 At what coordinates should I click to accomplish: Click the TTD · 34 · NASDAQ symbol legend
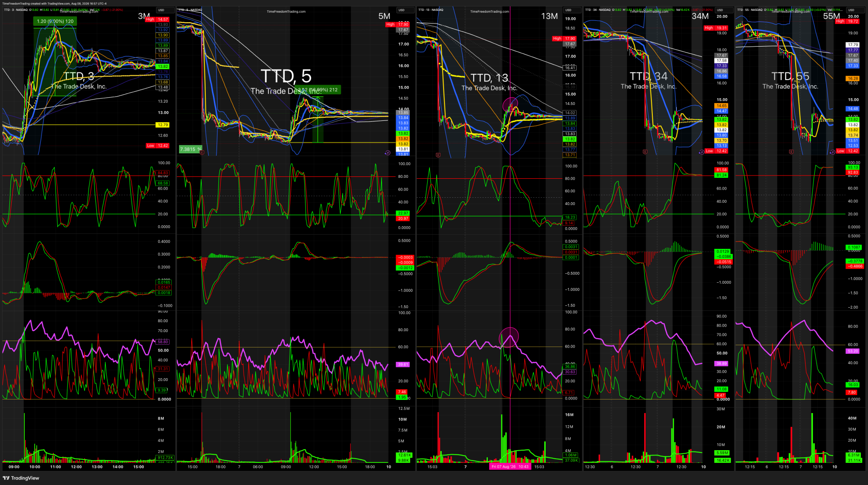coord(598,10)
